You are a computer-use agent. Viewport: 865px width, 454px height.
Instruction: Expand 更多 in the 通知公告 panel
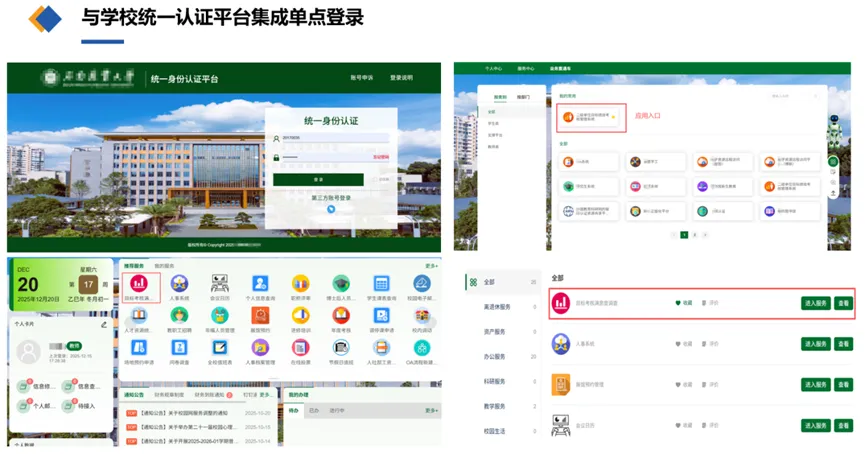tap(265, 395)
